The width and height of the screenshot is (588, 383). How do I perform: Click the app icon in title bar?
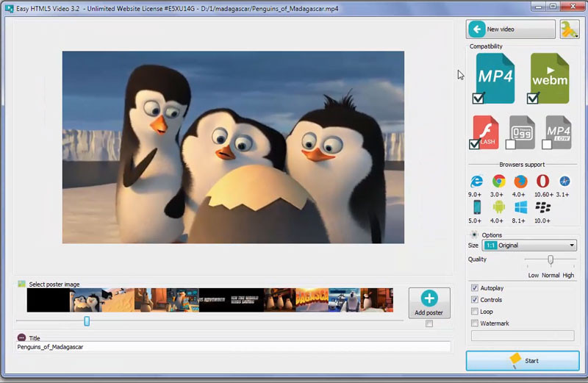[x=9, y=8]
